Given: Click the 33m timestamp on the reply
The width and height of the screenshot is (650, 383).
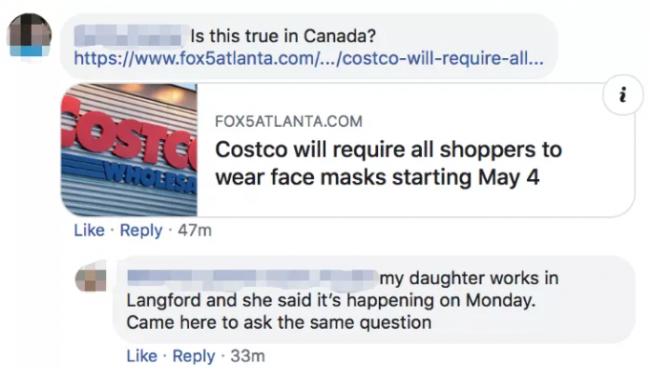Looking at the screenshot, I should coord(247,356).
